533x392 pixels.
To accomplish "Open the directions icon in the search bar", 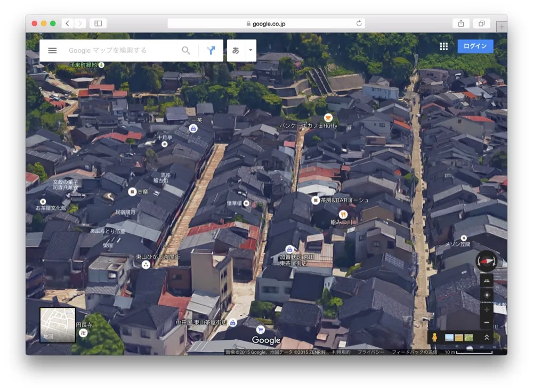I will [x=211, y=50].
